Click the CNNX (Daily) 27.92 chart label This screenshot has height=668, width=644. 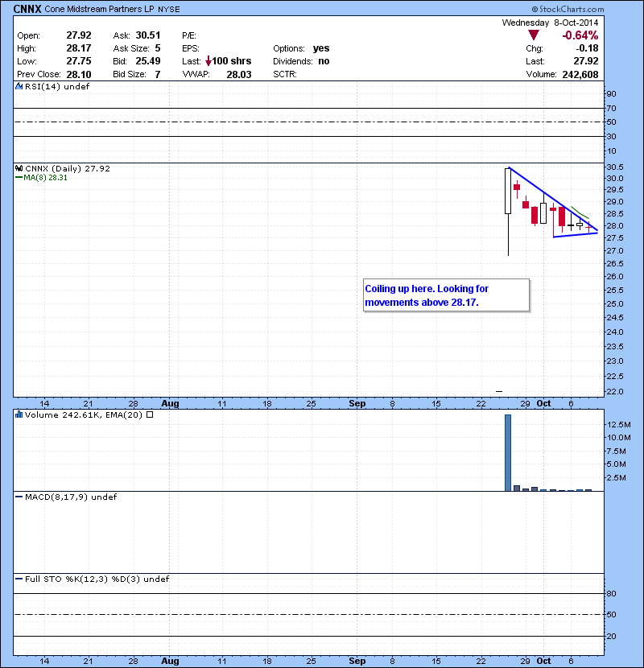click(68, 168)
